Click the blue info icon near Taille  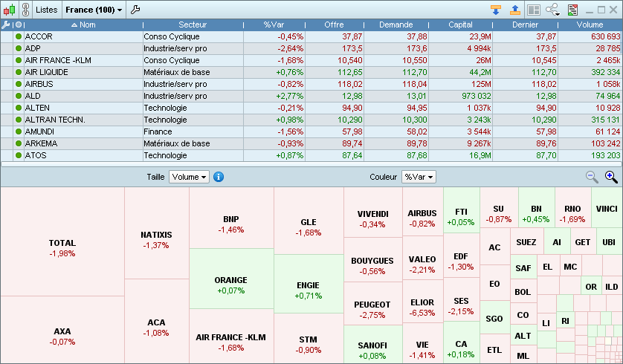[x=219, y=177]
